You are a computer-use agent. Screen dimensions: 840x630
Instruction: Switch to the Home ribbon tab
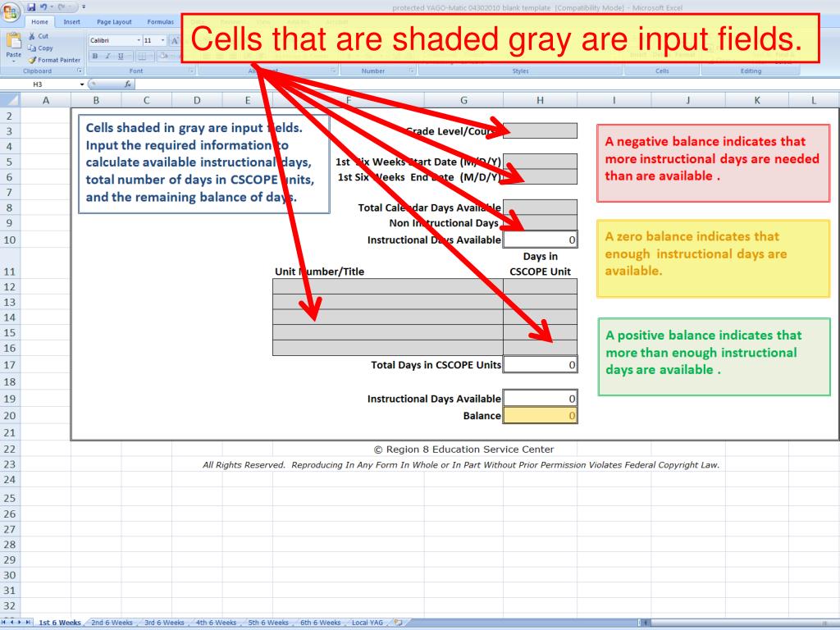(39, 22)
